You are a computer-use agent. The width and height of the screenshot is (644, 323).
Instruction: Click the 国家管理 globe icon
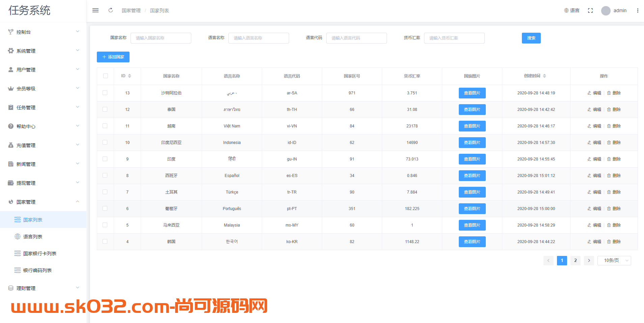(11, 202)
